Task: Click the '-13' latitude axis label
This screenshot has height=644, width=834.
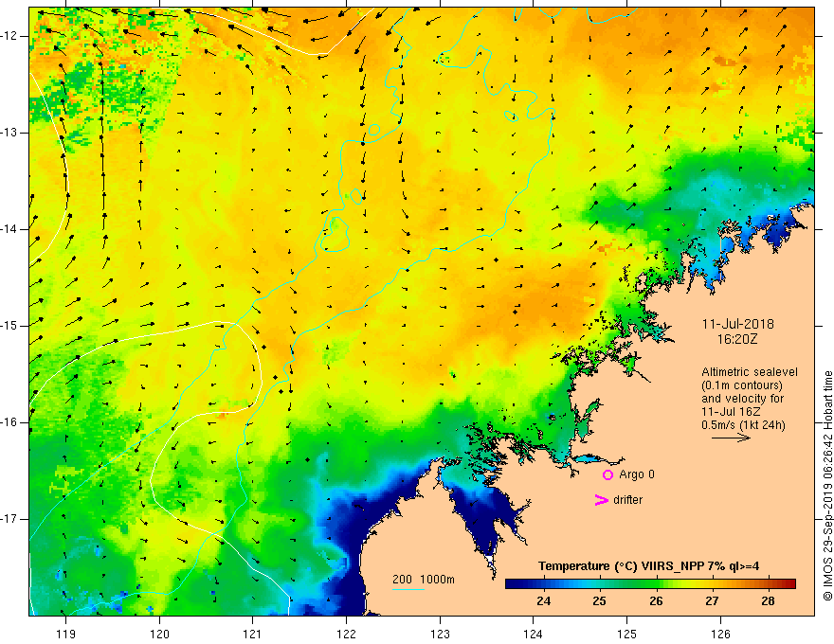Action: tap(9, 133)
